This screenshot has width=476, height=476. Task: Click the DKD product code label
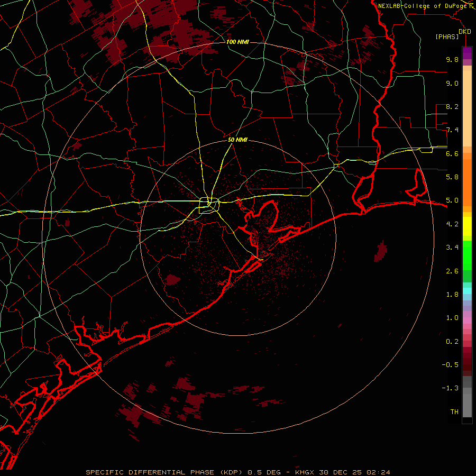pyautogui.click(x=465, y=32)
